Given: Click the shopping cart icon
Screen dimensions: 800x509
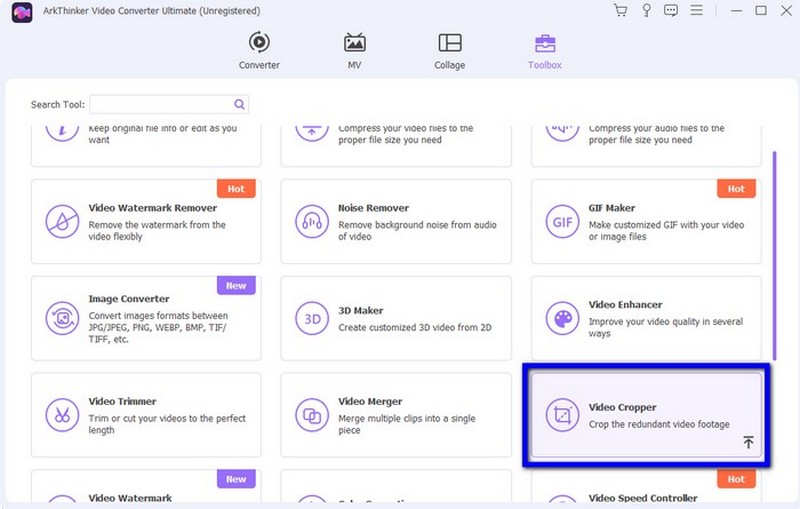Looking at the screenshot, I should [620, 10].
